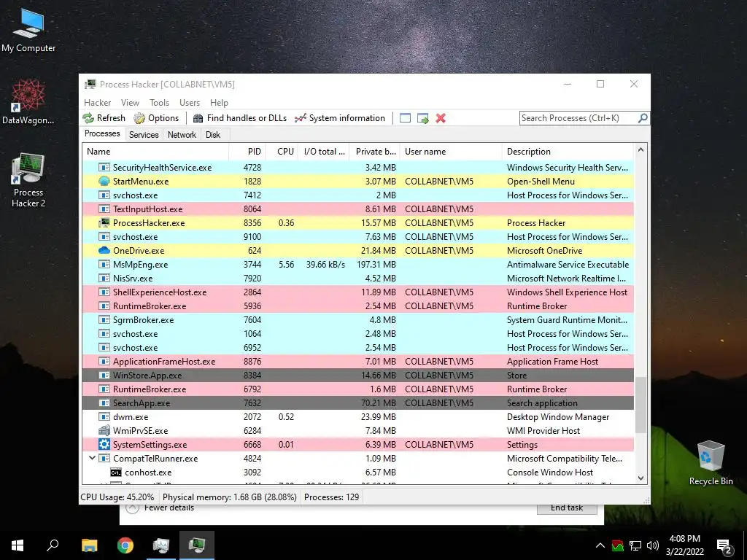This screenshot has width=747, height=560.
Task: Select the Processes tab
Action: 102,133
